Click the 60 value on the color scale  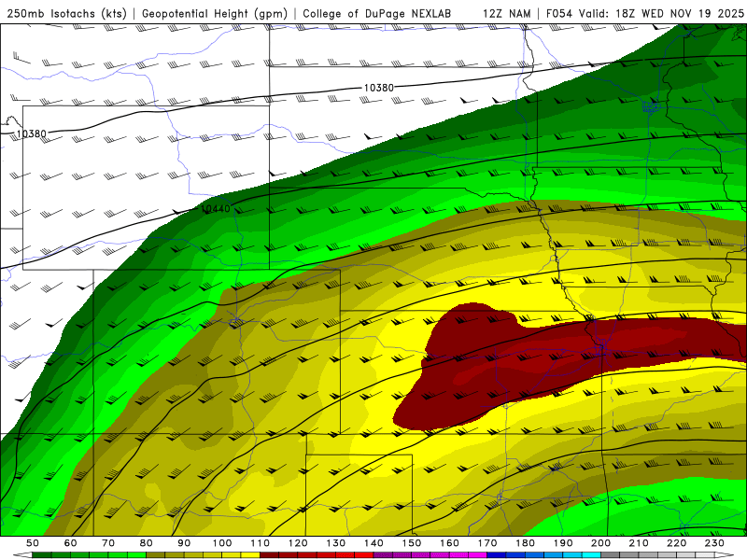click(x=71, y=543)
